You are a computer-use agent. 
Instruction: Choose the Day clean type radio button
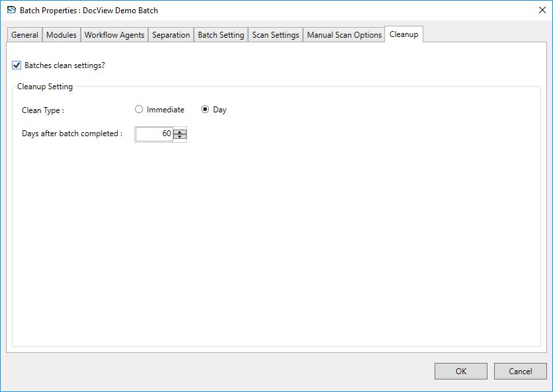pyautogui.click(x=205, y=110)
